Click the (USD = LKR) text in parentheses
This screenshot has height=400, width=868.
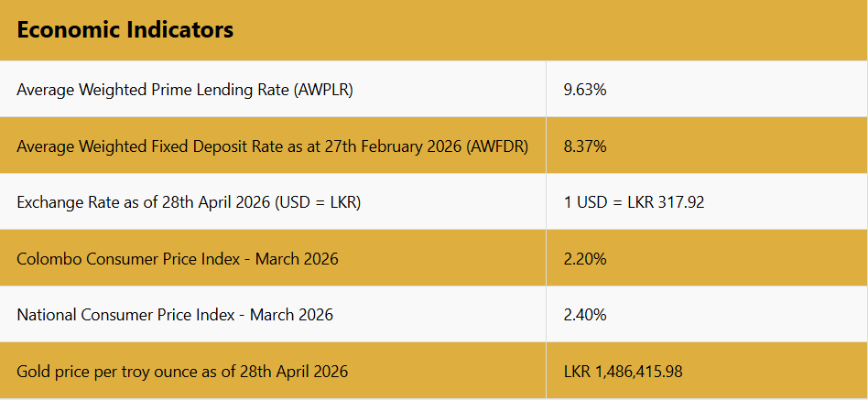317,202
